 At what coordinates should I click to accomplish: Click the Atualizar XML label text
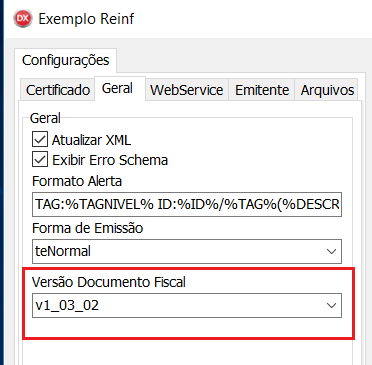[x=91, y=140]
